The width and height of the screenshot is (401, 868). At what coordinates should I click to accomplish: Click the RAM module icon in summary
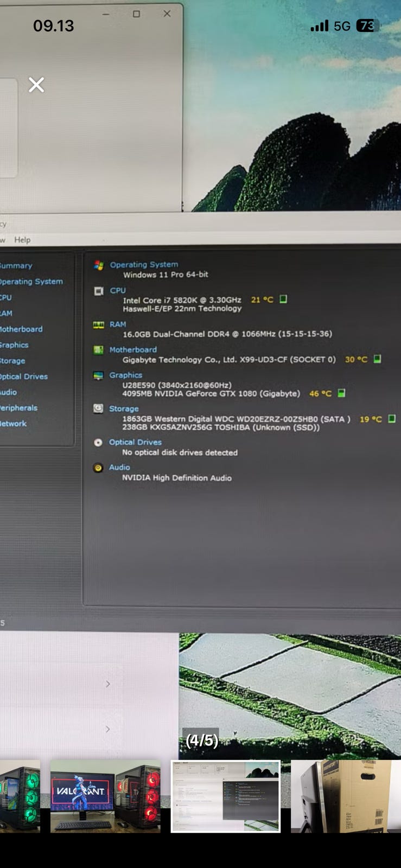(98, 325)
